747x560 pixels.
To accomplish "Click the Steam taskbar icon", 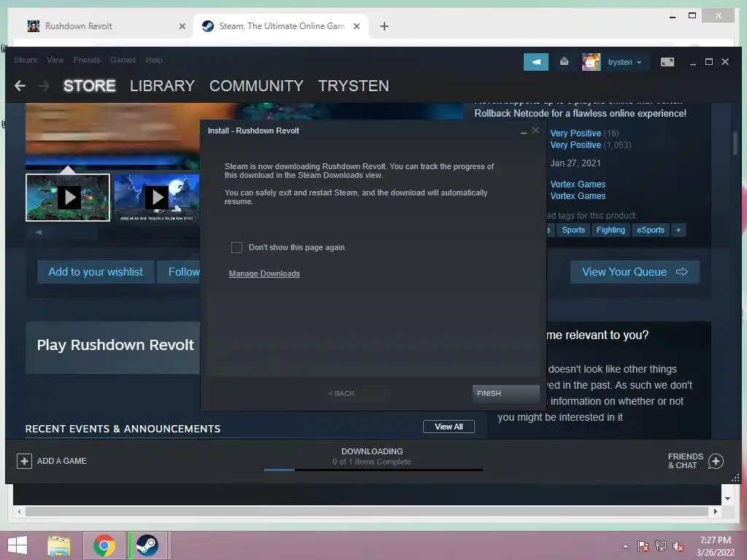I will click(x=147, y=545).
